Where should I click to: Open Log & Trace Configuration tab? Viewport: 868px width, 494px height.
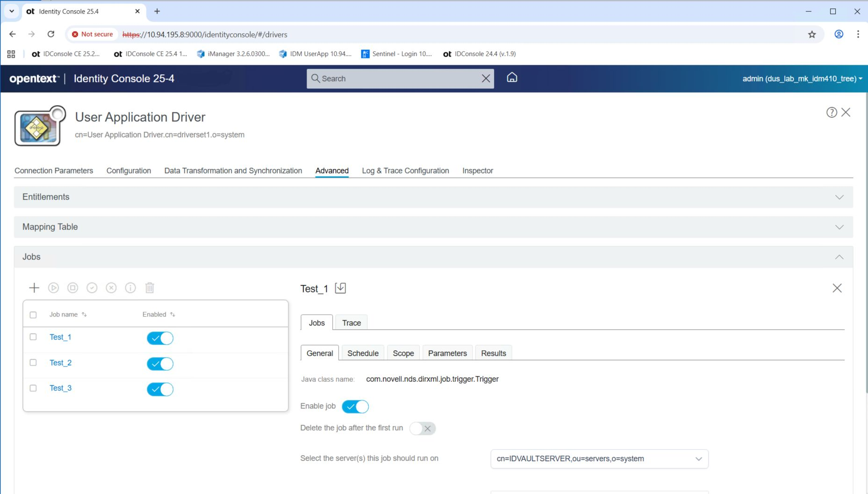405,171
